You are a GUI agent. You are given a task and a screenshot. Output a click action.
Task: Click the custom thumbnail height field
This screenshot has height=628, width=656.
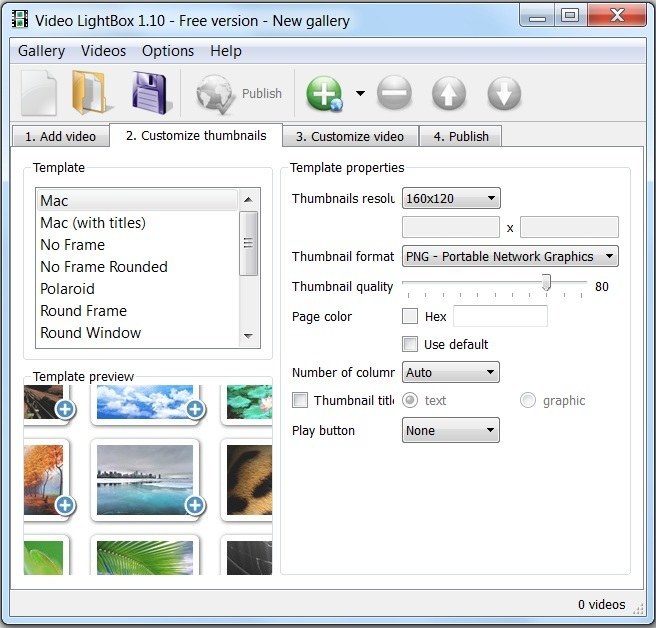pyautogui.click(x=569, y=227)
